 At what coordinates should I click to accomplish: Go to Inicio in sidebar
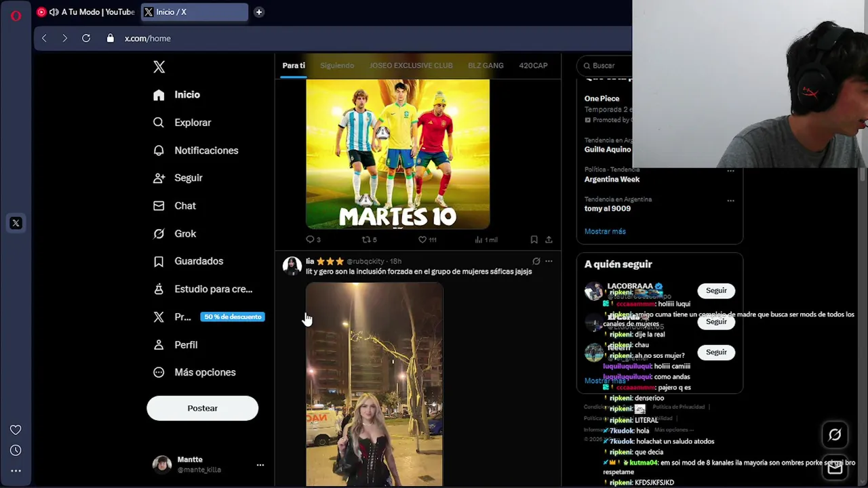[177, 95]
